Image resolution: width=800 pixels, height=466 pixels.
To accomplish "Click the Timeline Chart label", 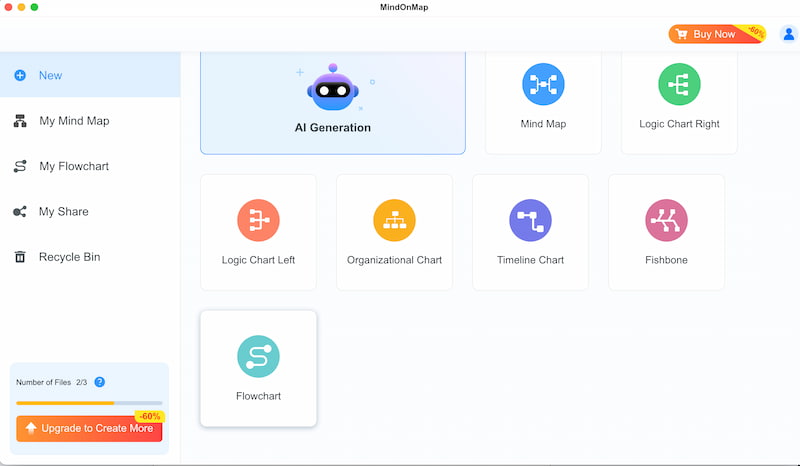I will point(530,260).
